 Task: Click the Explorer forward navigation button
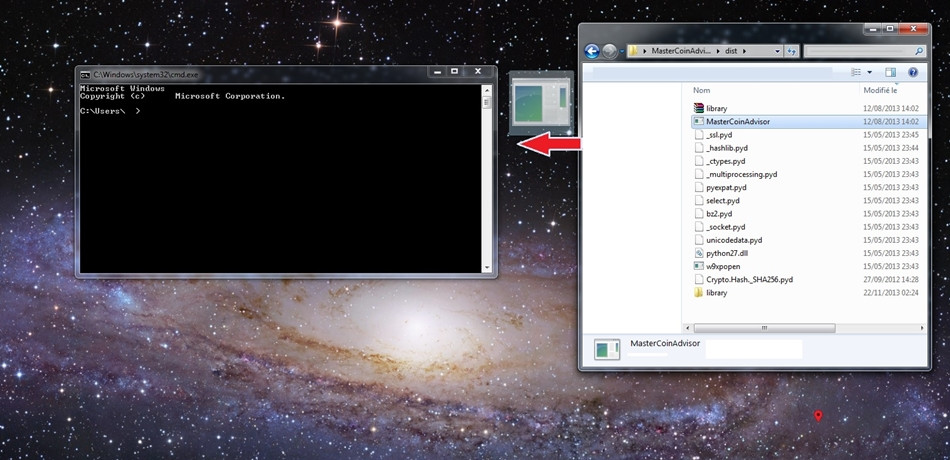pos(610,52)
